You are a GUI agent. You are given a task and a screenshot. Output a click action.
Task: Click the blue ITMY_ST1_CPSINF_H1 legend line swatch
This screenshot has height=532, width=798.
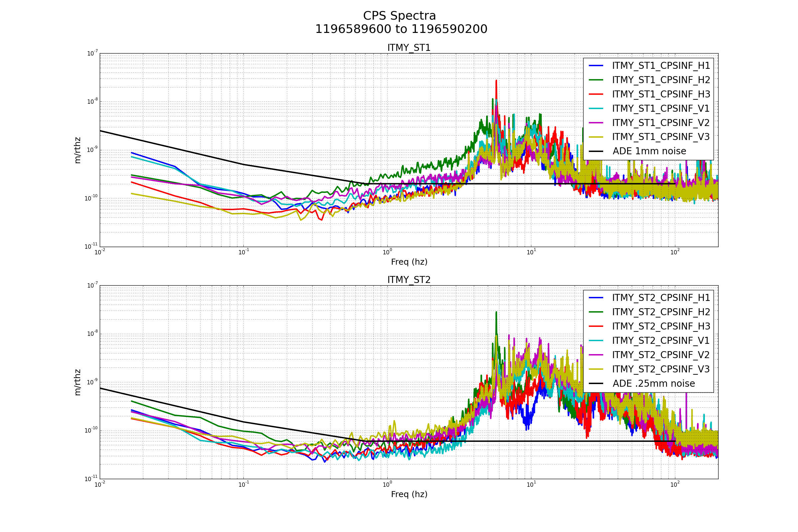pyautogui.click(x=596, y=66)
